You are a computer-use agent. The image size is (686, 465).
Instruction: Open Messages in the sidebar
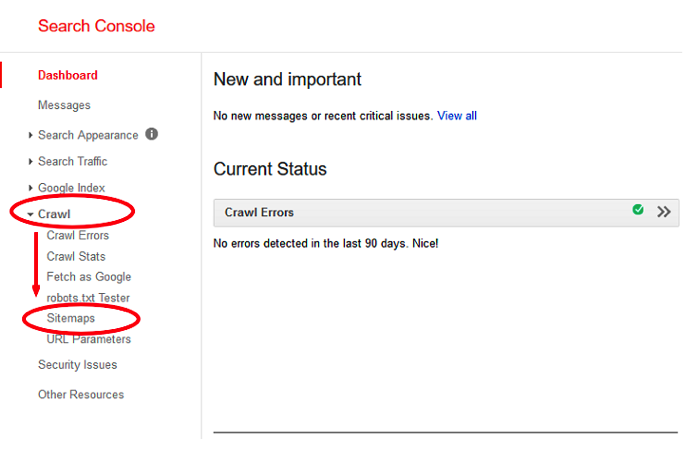[64, 105]
